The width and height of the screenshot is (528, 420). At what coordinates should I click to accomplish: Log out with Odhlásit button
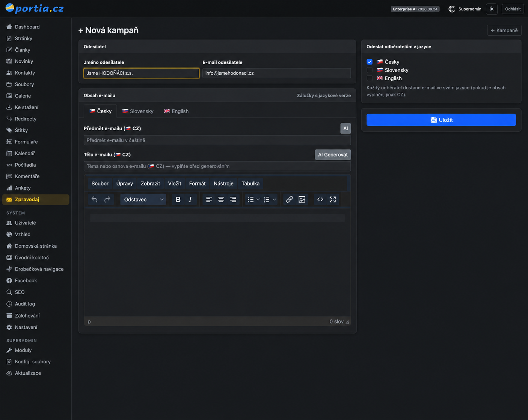pyautogui.click(x=513, y=9)
